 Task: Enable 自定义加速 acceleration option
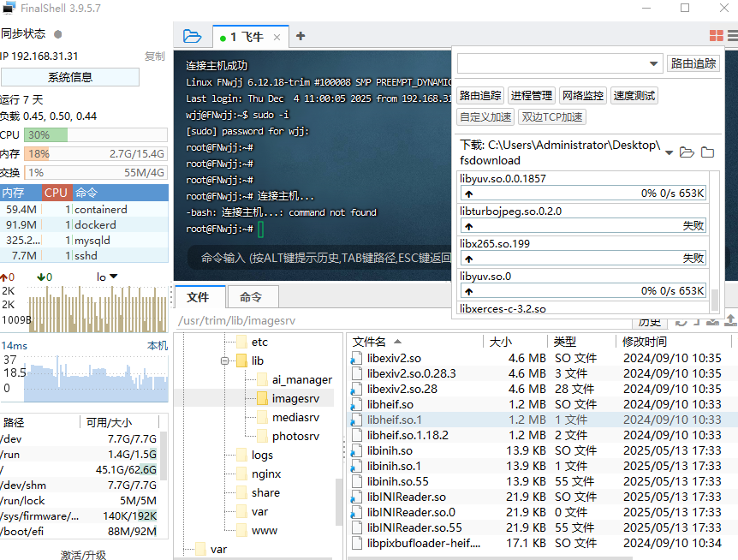(485, 116)
